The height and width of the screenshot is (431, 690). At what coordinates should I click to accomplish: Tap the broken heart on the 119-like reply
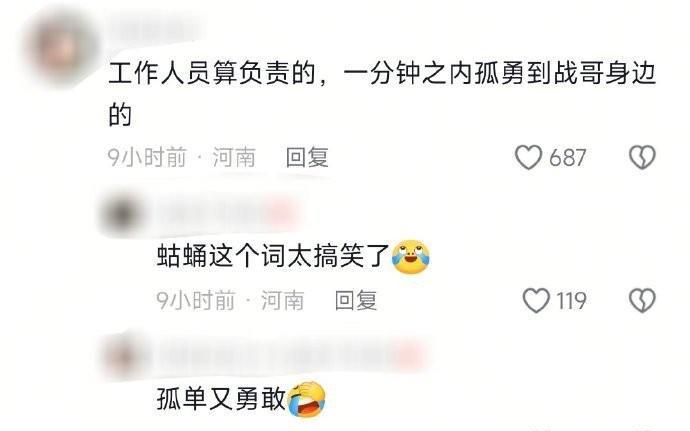(x=642, y=300)
